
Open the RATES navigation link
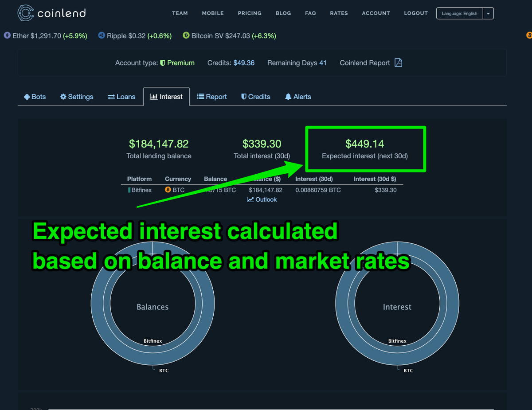point(339,13)
